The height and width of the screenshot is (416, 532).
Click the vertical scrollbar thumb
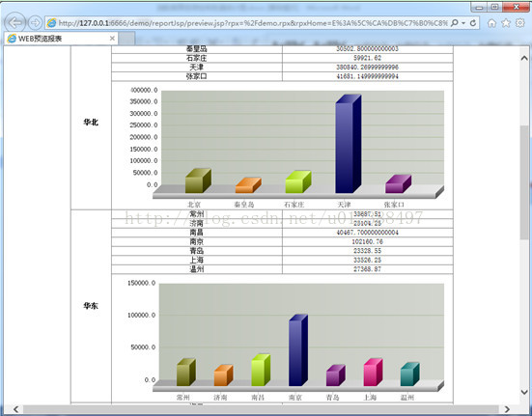tap(524, 182)
